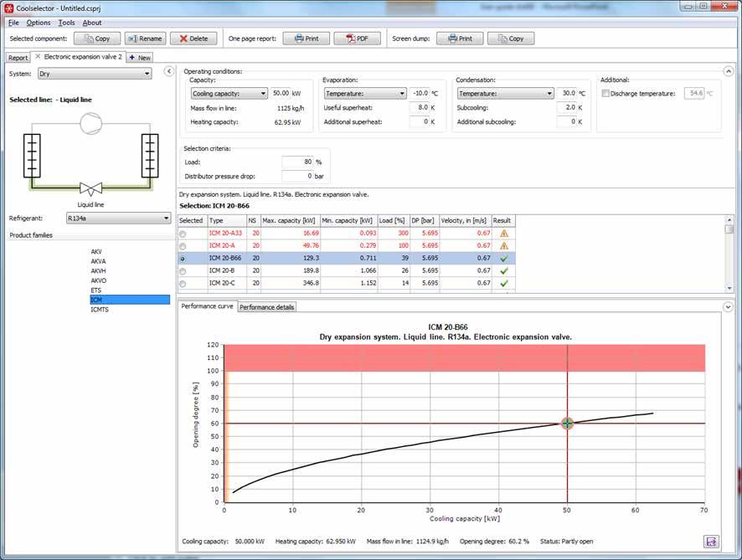Click the evaporation temperature field
The height and width of the screenshot is (560, 742).
(420, 93)
